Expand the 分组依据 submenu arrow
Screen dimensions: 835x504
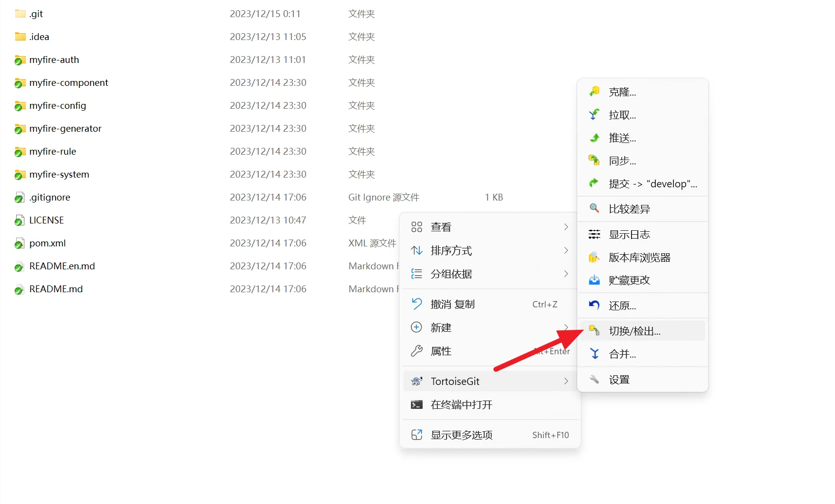(566, 274)
